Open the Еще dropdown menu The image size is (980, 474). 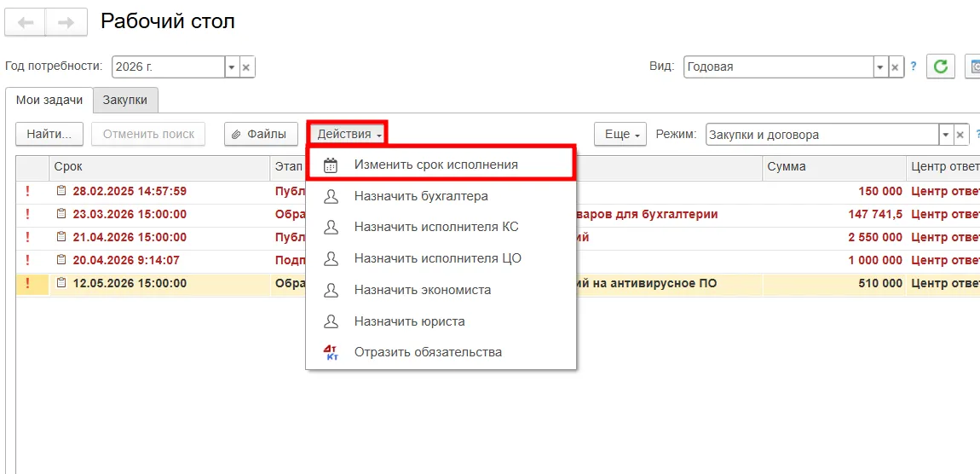tap(620, 135)
